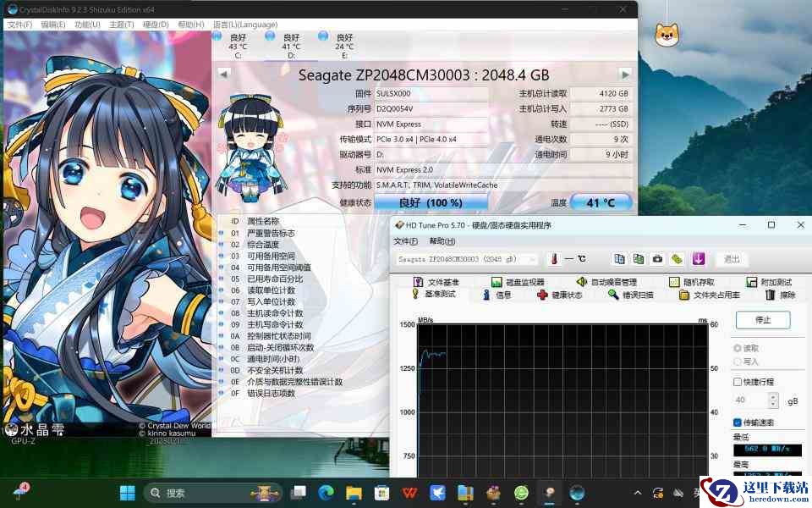
Task: Click the 41 °C temperature button
Action: (601, 202)
